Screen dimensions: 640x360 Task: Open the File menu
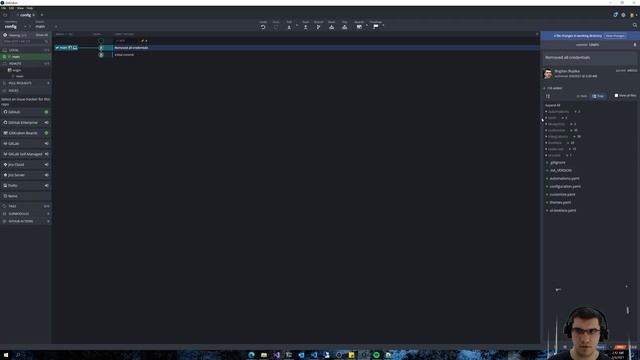(3, 8)
